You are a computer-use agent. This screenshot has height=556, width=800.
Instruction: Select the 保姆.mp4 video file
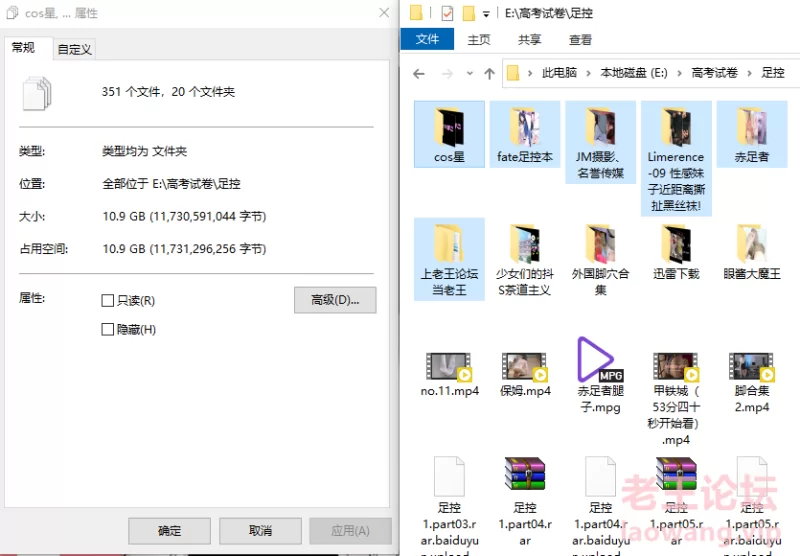tap(524, 374)
